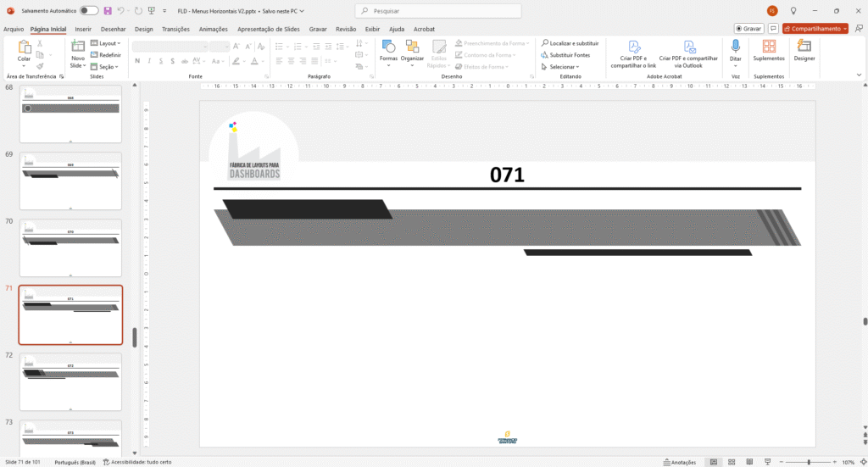Adjust the zoom slider in status bar

coord(808,462)
